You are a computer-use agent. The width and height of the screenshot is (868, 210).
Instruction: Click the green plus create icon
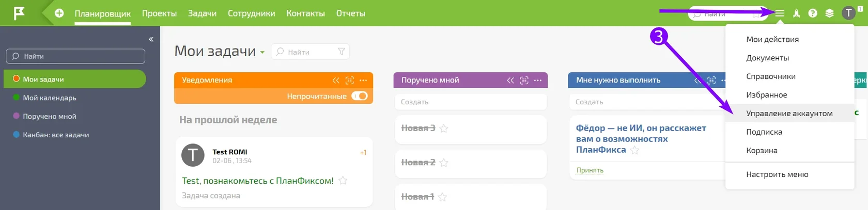tap(59, 13)
